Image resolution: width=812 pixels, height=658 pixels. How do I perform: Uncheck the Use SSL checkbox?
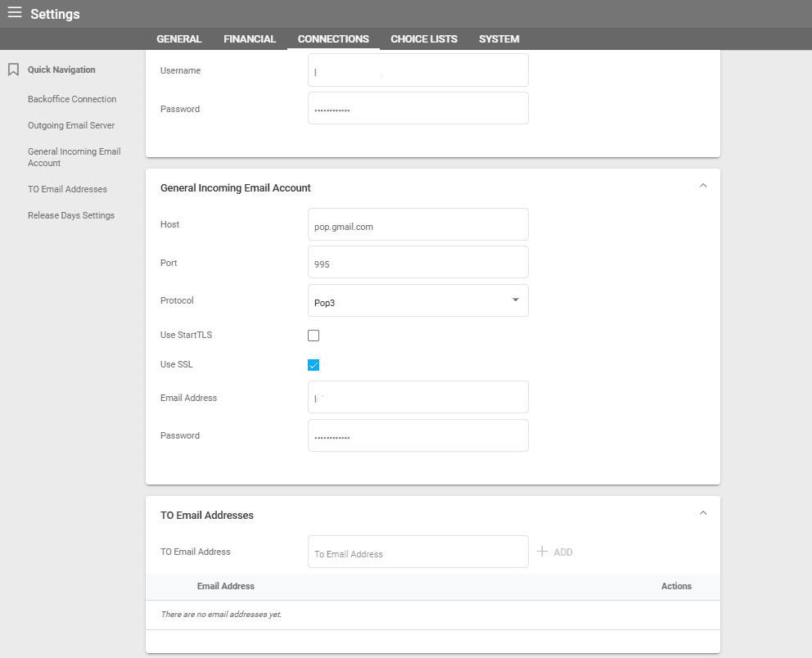[x=314, y=365]
